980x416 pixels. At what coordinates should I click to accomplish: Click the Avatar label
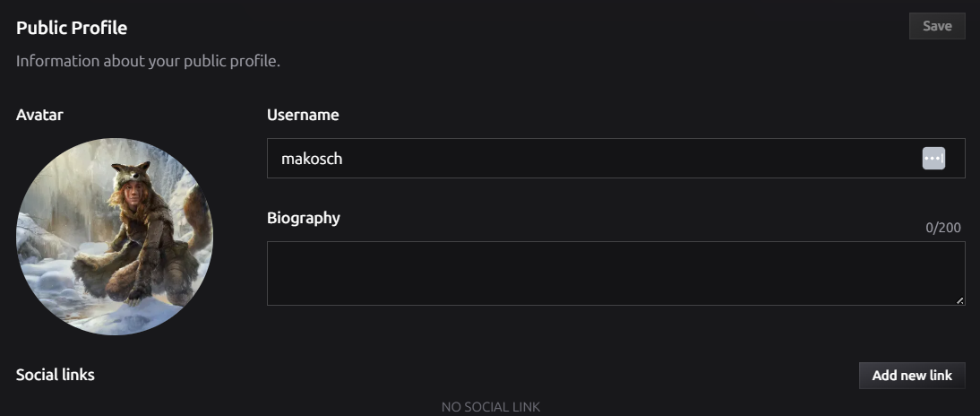click(x=39, y=115)
